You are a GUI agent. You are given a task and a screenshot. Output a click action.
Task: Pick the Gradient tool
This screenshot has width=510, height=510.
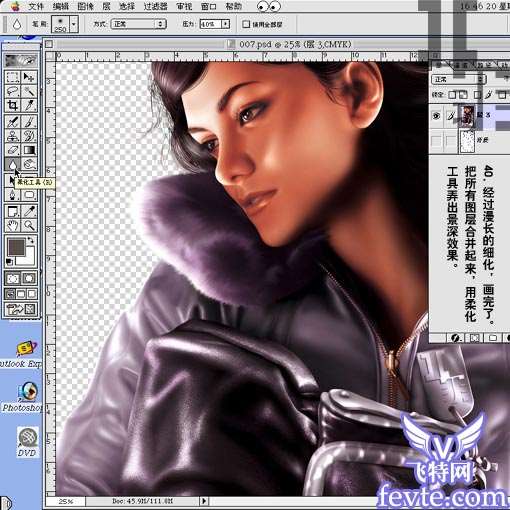click(x=29, y=150)
